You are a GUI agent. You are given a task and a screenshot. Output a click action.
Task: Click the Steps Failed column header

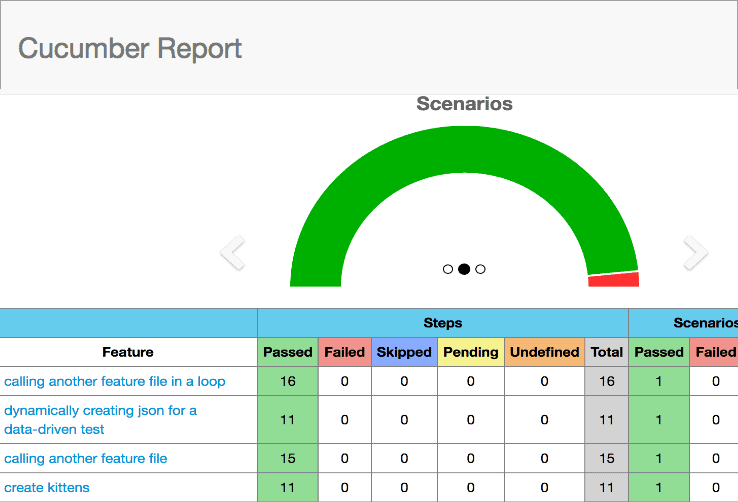pos(345,352)
